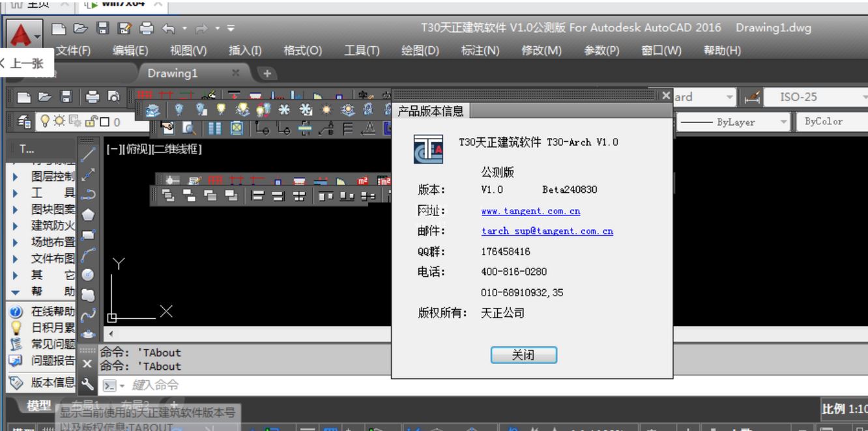Open command line customize wrench
Viewport: 868px width, 431px height.
click(87, 385)
